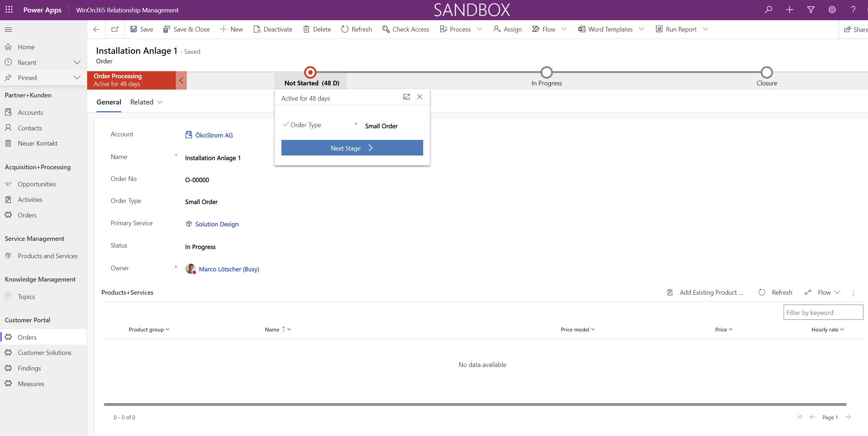
Task: Click the Delete command
Action: pyautogui.click(x=317, y=29)
